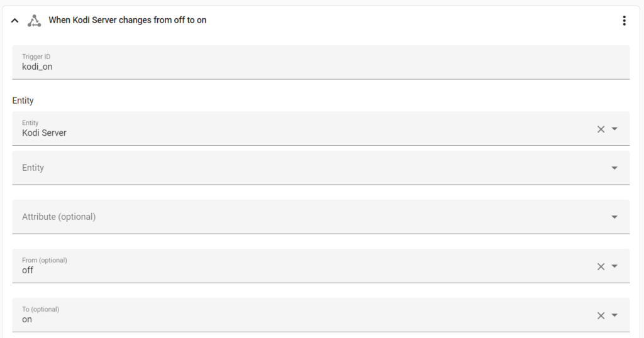Expand the Attribute (optional) dropdown arrow
The width and height of the screenshot is (644, 338).
[614, 217]
